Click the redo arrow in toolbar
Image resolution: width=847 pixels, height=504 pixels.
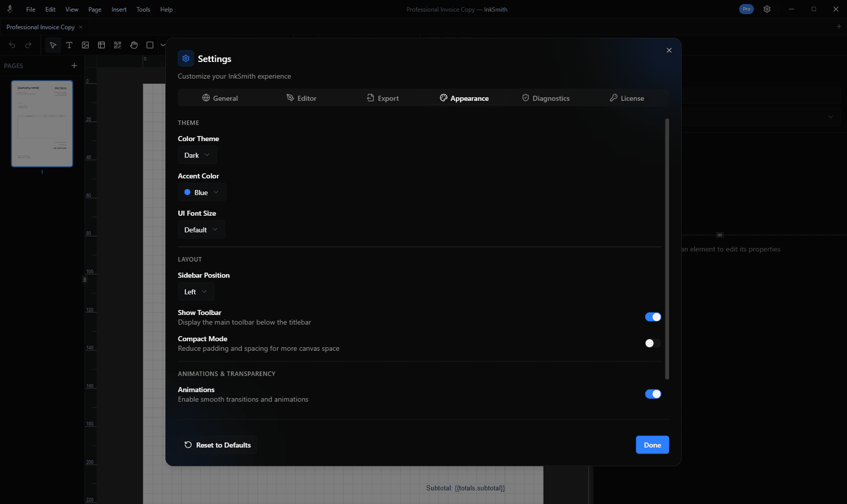28,45
